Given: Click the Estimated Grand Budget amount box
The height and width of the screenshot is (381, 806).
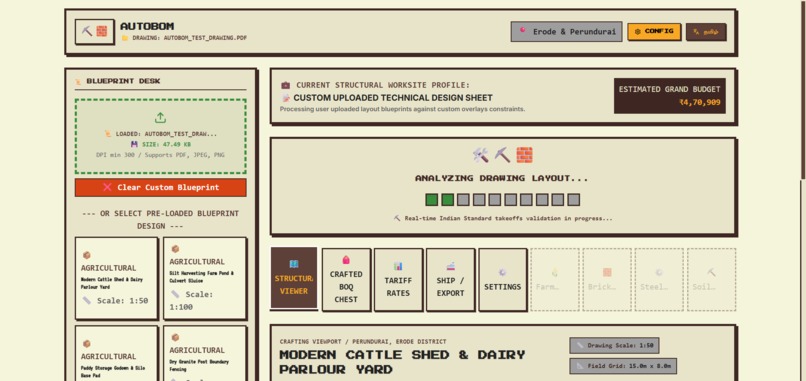Looking at the screenshot, I should coord(669,96).
